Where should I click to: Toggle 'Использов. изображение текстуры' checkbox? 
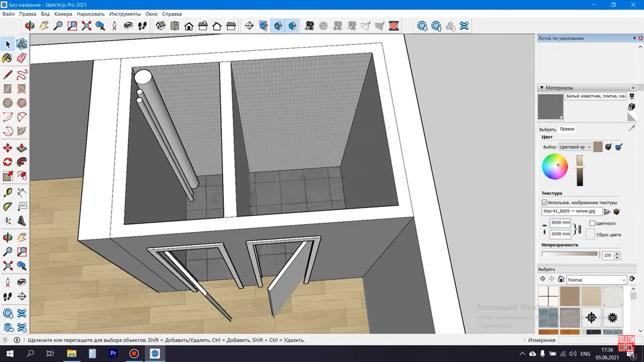544,203
